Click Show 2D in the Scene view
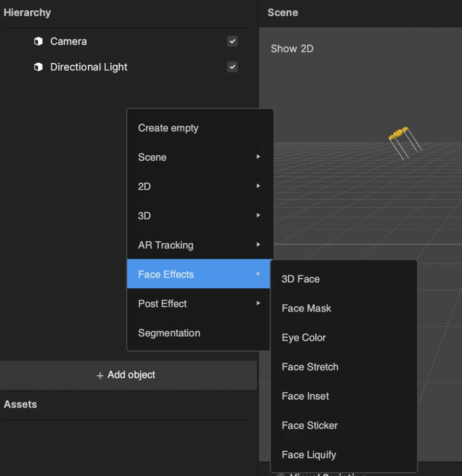Viewport: 462px width, 476px height. click(292, 48)
